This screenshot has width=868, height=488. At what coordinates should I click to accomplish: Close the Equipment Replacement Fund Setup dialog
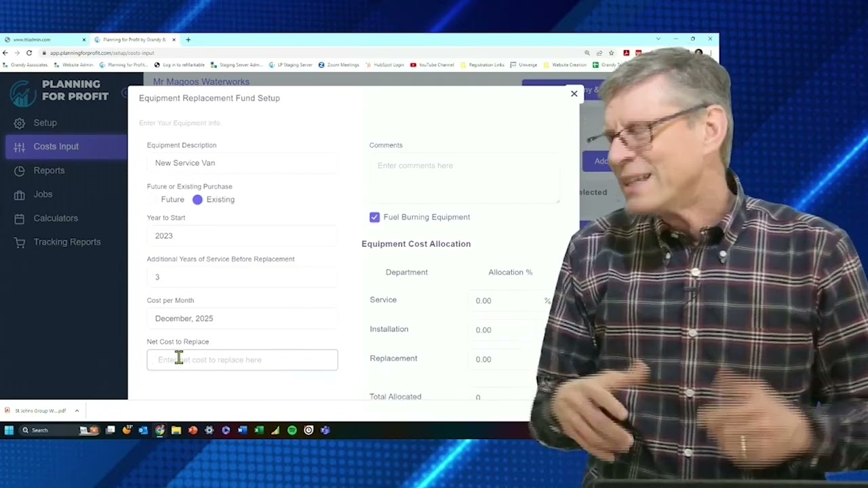pos(574,94)
